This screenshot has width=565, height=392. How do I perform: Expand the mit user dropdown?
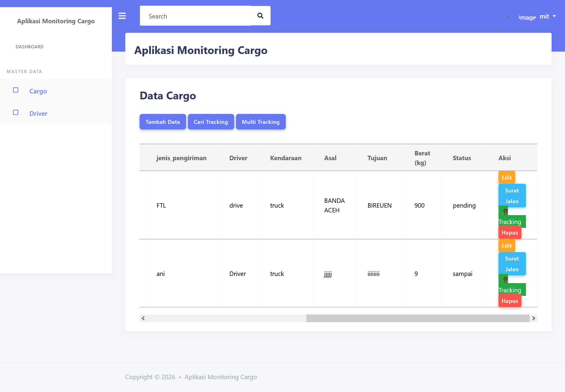(548, 16)
